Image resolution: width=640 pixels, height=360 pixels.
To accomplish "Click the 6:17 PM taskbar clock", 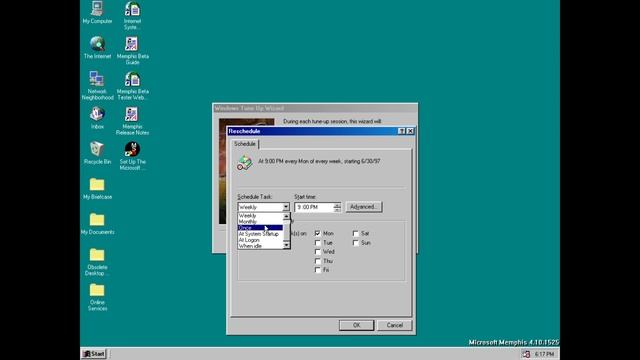I will tap(544, 354).
